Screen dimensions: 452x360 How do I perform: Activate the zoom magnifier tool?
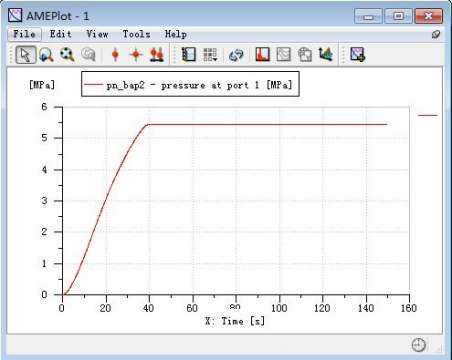click(46, 55)
